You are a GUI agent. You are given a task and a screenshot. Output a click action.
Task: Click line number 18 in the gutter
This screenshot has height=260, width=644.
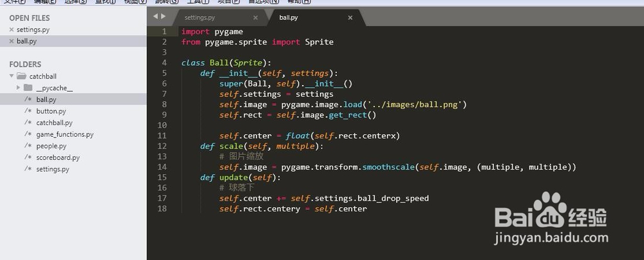[162, 208]
